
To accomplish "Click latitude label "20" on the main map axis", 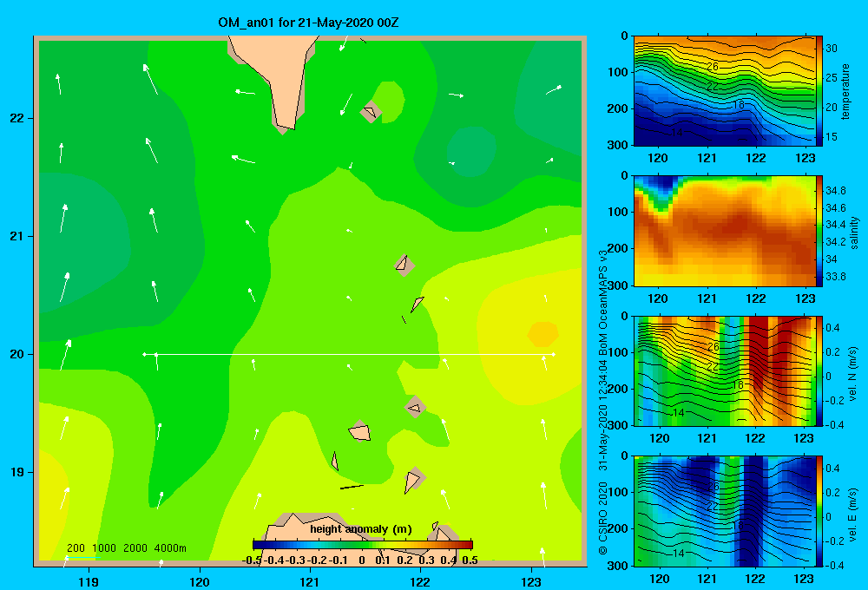I will (16, 354).
